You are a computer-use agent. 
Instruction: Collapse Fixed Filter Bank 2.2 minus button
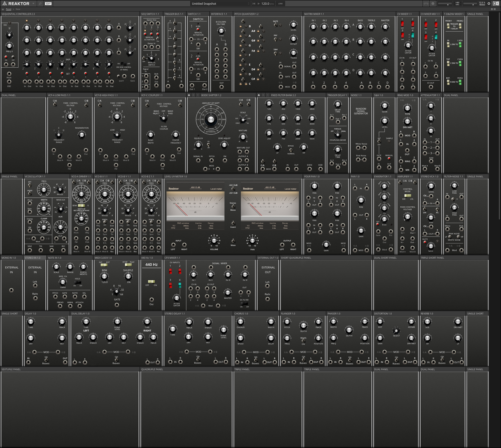(267, 95)
